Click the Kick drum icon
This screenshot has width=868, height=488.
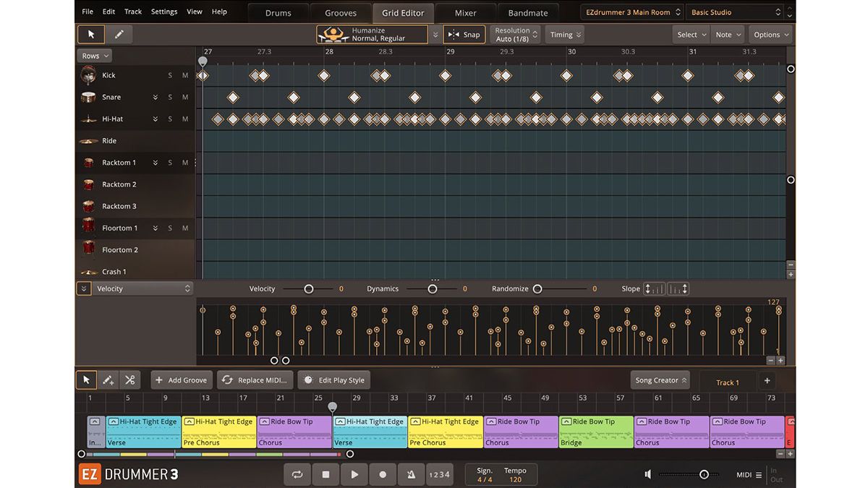pyautogui.click(x=88, y=75)
